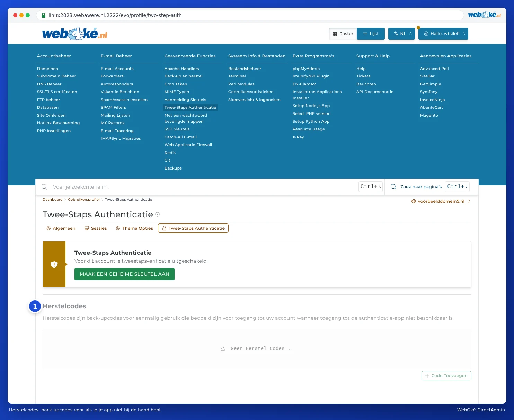Open Cron Taken menu link
514x420 pixels.
(x=176, y=84)
